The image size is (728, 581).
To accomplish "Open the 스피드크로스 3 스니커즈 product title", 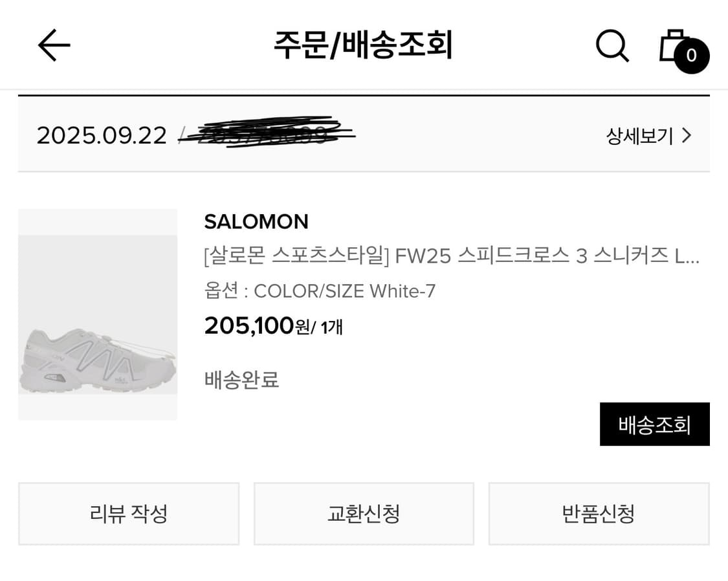I will (x=452, y=257).
